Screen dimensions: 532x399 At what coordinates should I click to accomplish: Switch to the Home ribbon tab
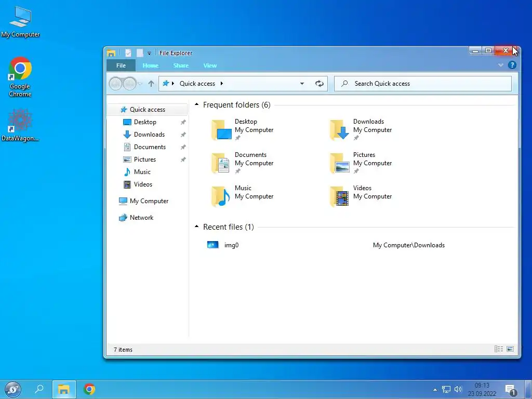(150, 65)
